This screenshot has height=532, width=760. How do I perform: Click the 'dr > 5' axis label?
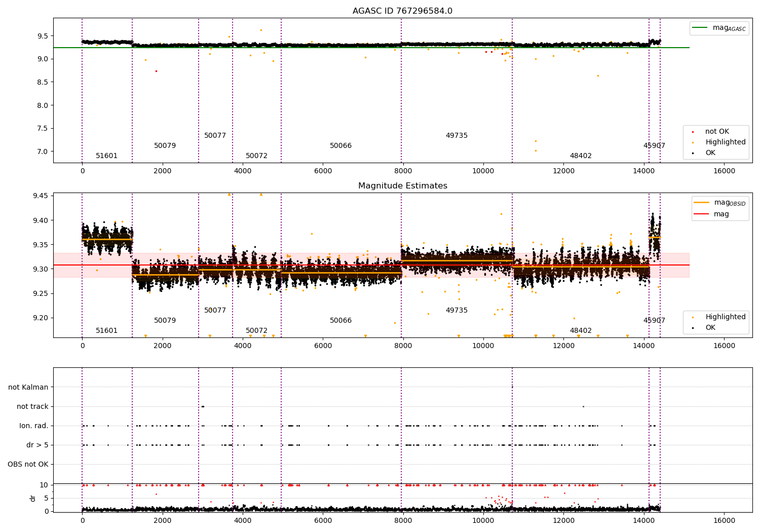click(x=37, y=445)
